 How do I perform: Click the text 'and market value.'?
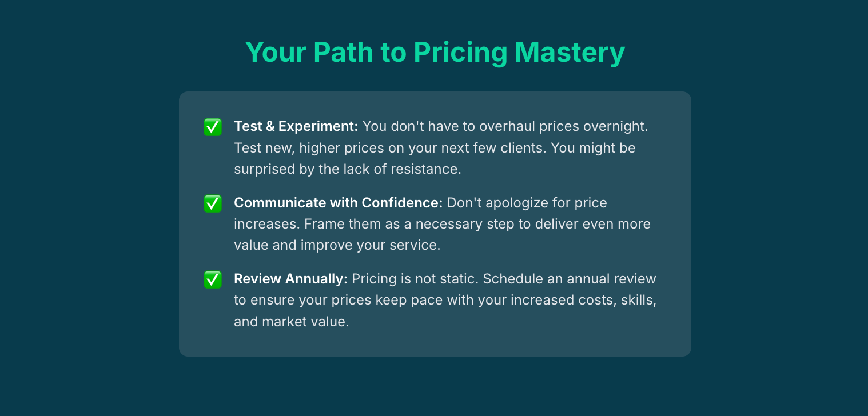click(x=291, y=322)
